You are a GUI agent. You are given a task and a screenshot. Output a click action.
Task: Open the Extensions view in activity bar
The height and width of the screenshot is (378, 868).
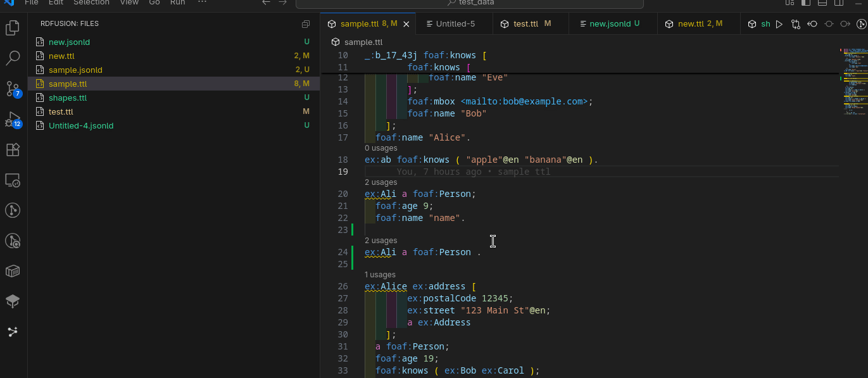(13, 150)
